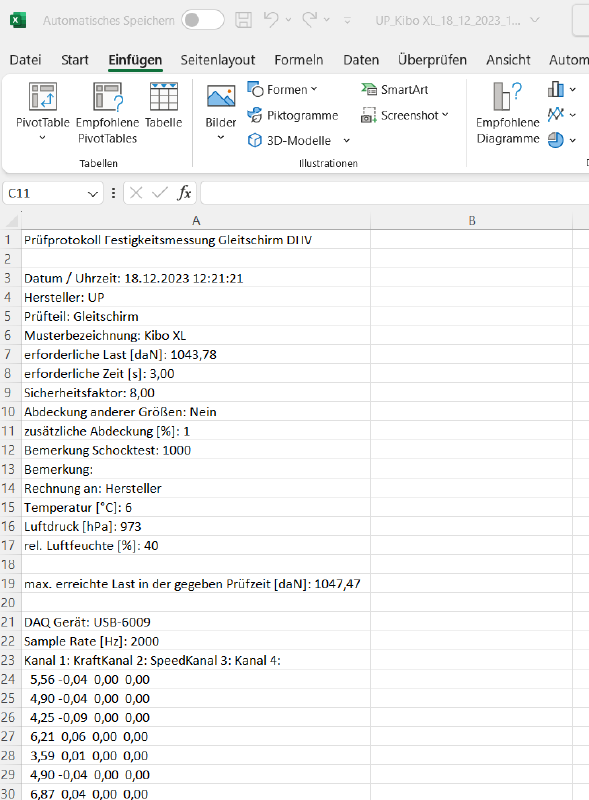Click the fx insert function icon
This screenshot has width=589, height=800.
coord(184,193)
